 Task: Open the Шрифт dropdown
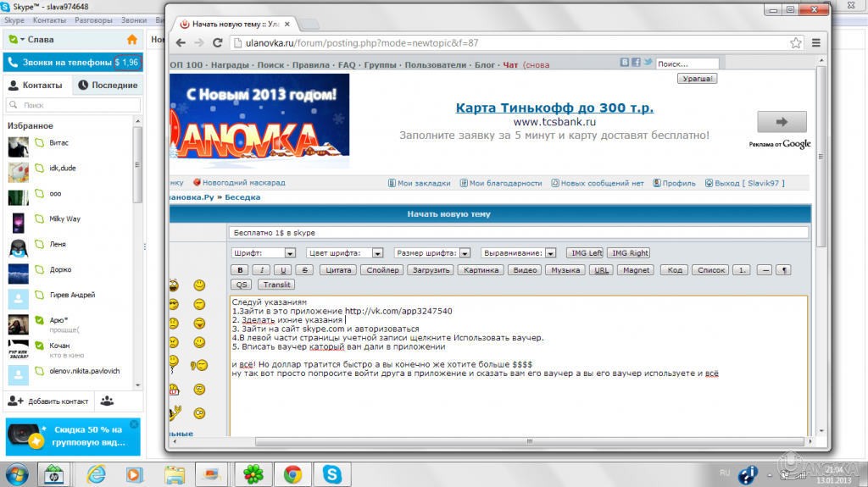coord(290,253)
